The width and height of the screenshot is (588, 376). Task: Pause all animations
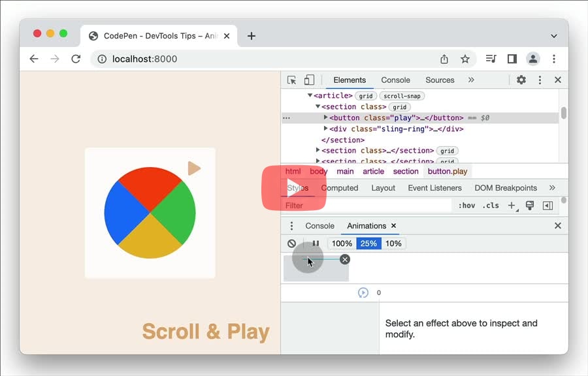pos(316,243)
